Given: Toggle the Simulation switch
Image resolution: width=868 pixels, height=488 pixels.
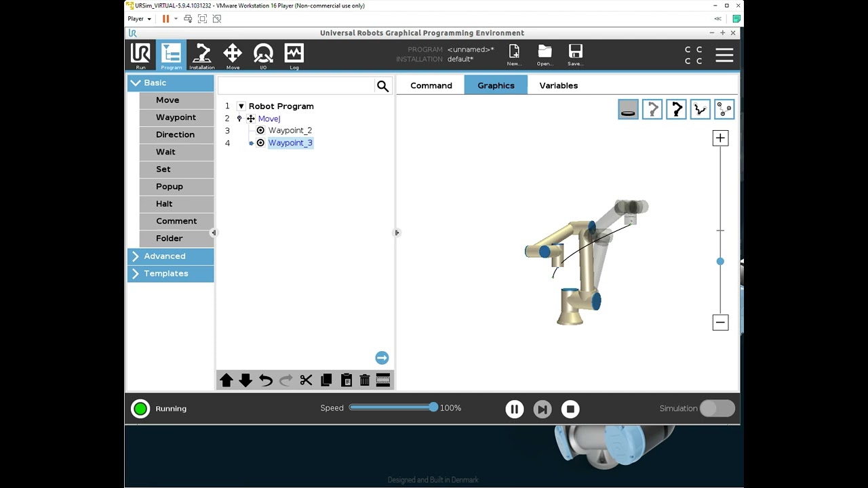Looking at the screenshot, I should point(717,408).
